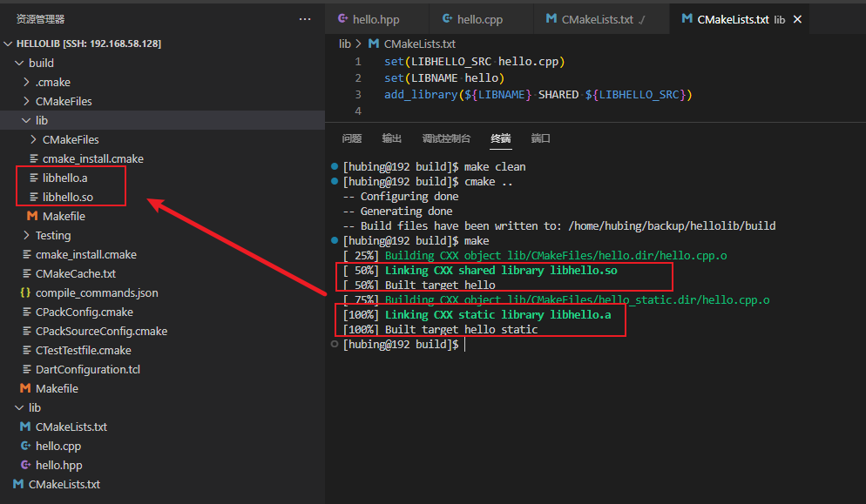Expand the .cmake folder
Screen dimensions: 866x504
[x=26, y=82]
